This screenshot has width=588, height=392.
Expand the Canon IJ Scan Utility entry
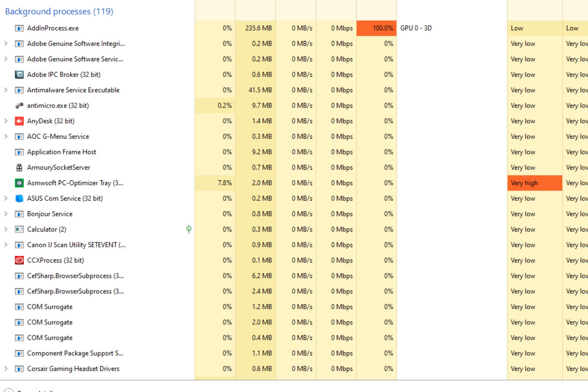point(6,245)
